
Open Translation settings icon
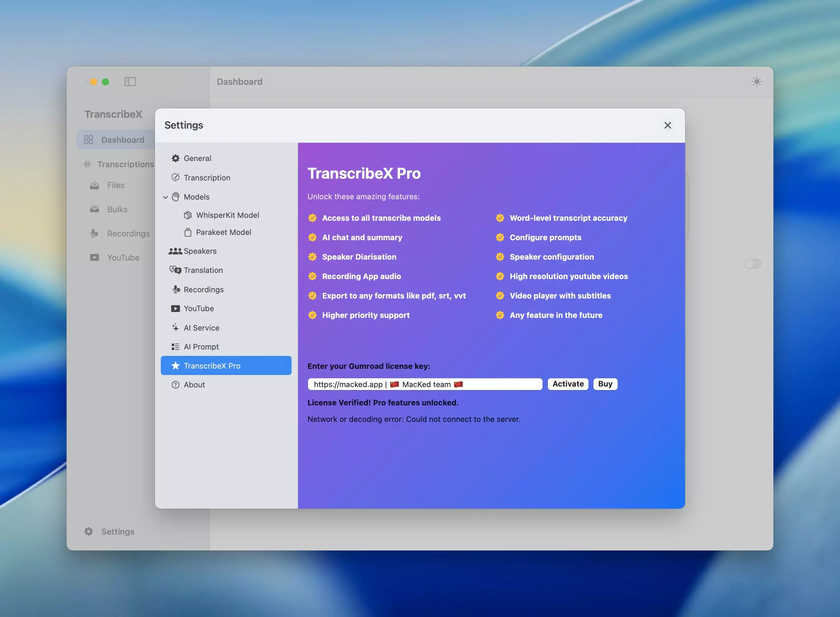tap(175, 270)
